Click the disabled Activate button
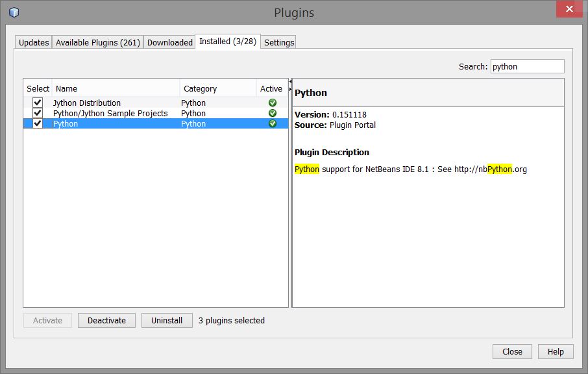 click(x=47, y=320)
